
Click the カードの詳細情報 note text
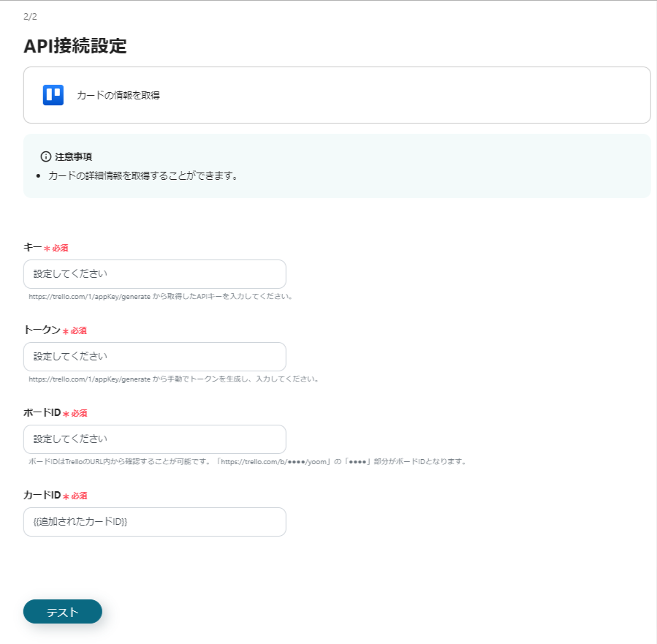[143, 176]
